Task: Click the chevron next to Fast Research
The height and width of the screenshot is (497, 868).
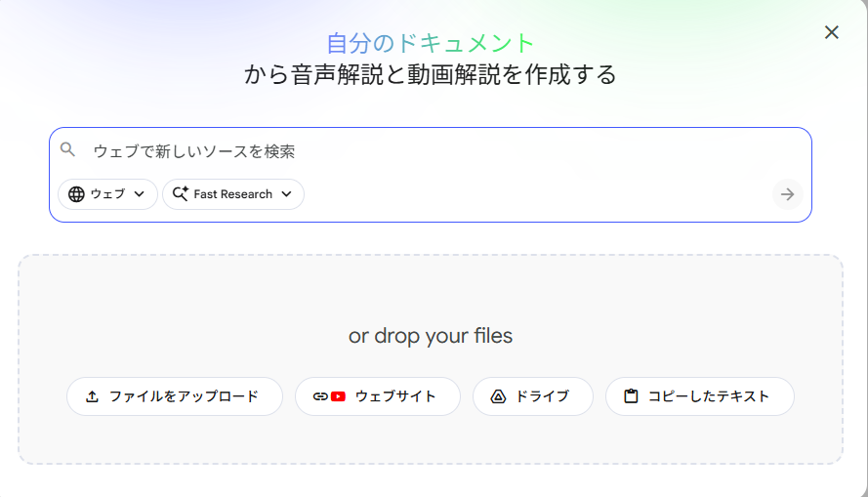Action: click(x=286, y=194)
